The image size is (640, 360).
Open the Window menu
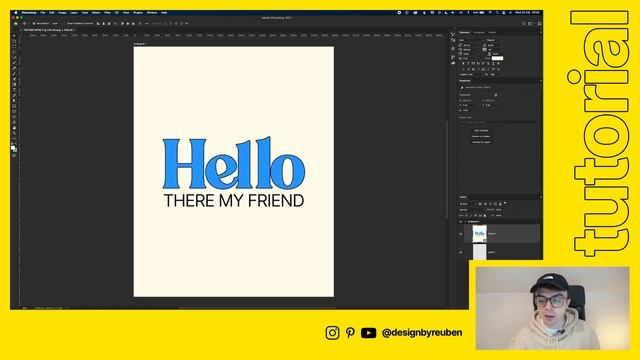click(152, 13)
